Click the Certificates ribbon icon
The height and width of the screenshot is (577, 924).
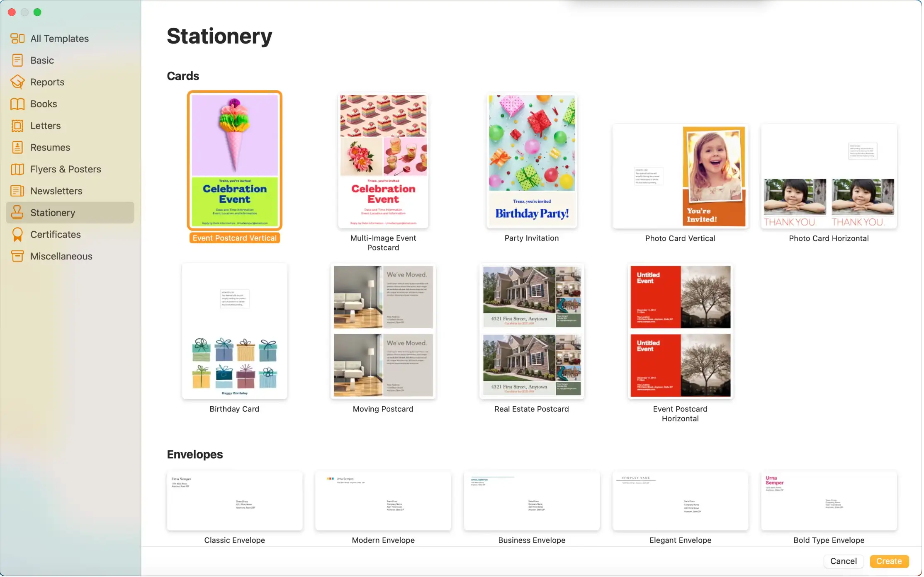17,235
